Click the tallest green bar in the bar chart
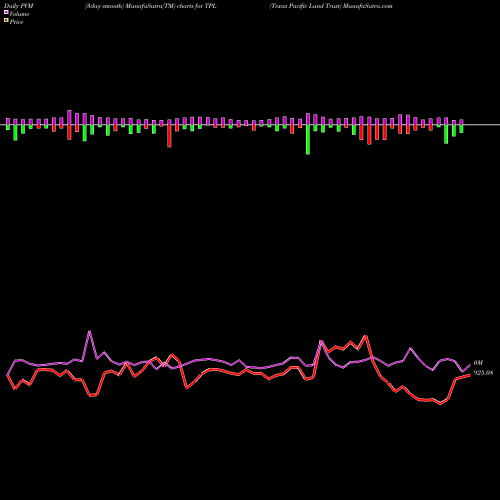Screen dimensions: 500x500 (x=308, y=140)
